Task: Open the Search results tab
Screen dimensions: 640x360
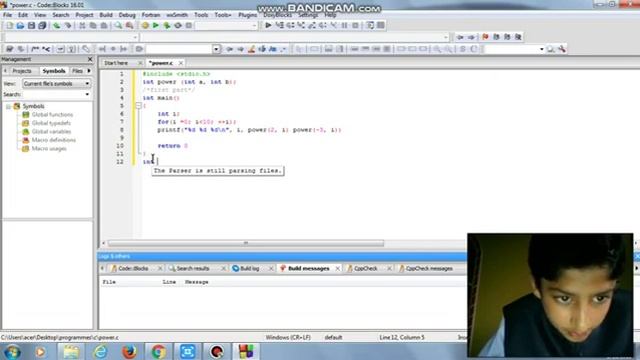Action: (x=193, y=269)
